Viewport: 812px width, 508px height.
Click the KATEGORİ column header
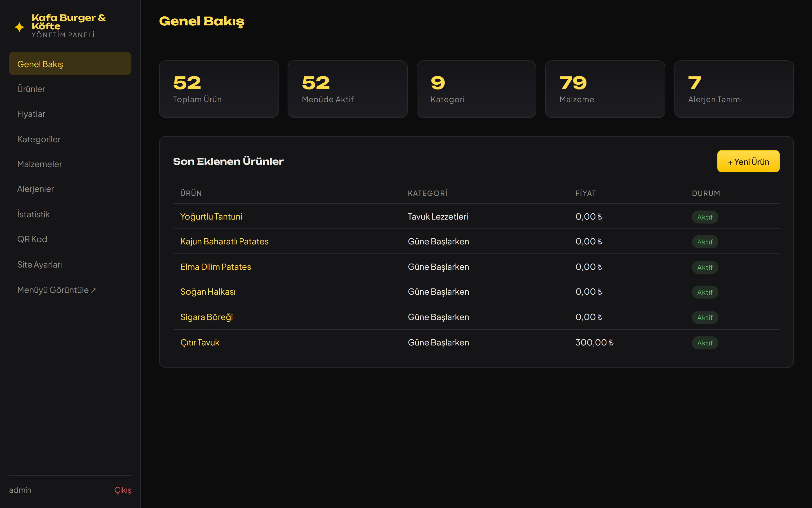coord(427,193)
